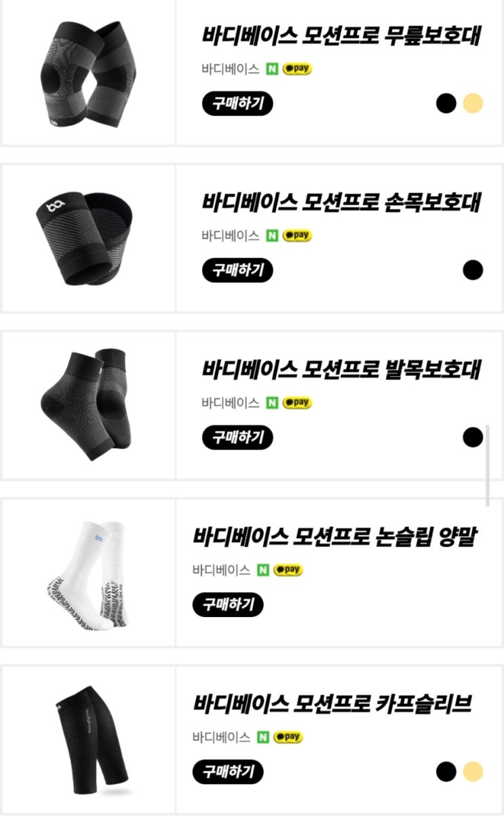Click Naver N icon in knee guard row

pos(273,69)
